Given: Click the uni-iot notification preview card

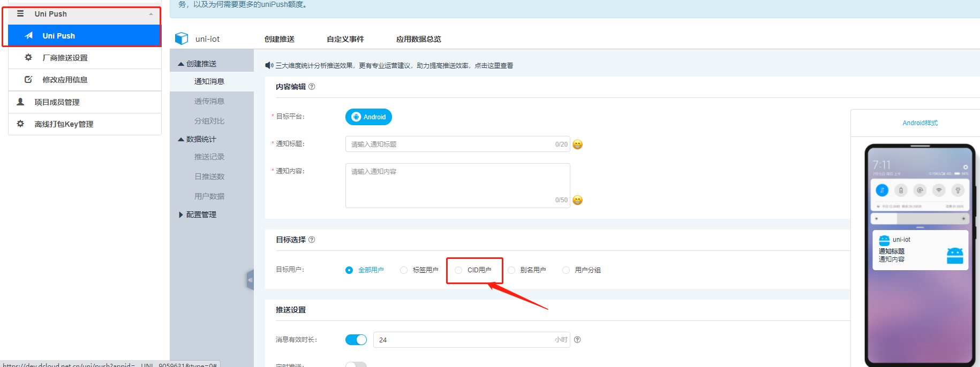Looking at the screenshot, I should click(x=920, y=250).
